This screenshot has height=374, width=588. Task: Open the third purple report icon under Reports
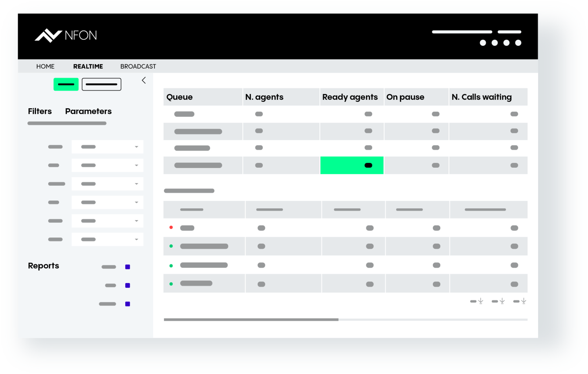tap(128, 304)
